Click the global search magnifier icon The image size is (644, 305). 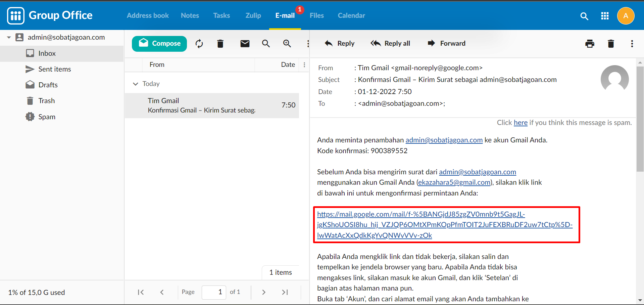pos(584,16)
